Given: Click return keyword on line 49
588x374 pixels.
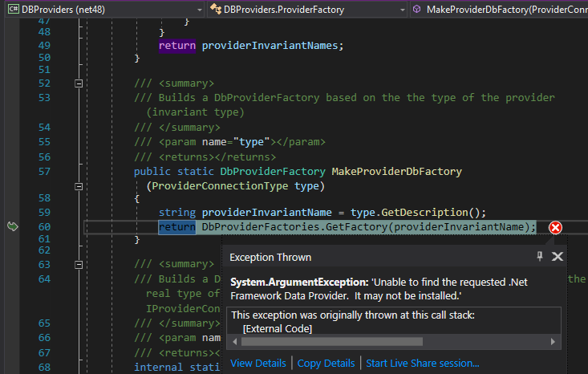Looking at the screenshot, I should pos(177,46).
